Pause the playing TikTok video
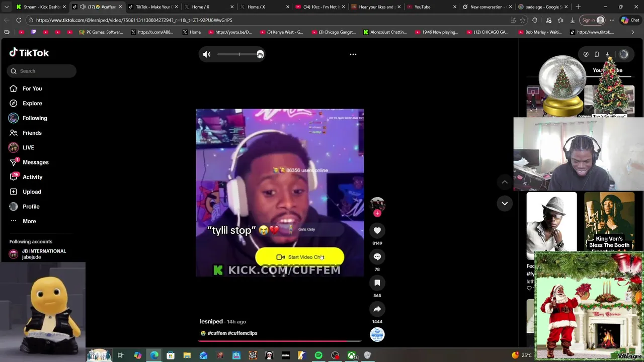644x362 pixels. click(x=280, y=193)
